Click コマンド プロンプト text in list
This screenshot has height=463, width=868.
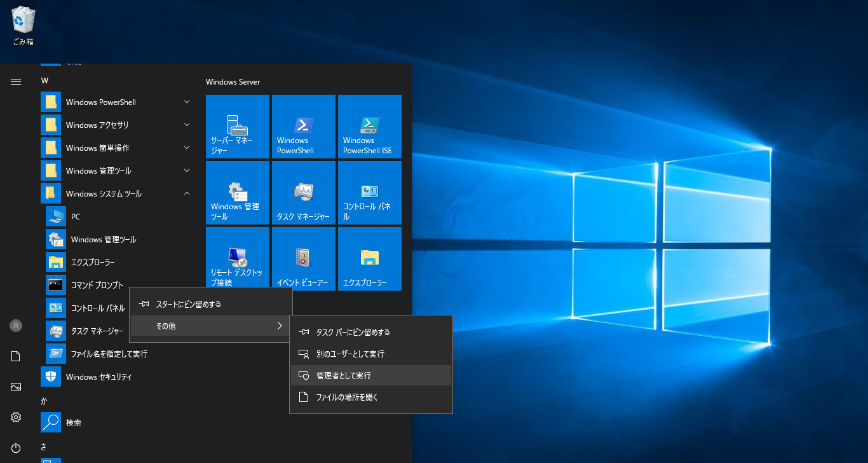click(97, 286)
